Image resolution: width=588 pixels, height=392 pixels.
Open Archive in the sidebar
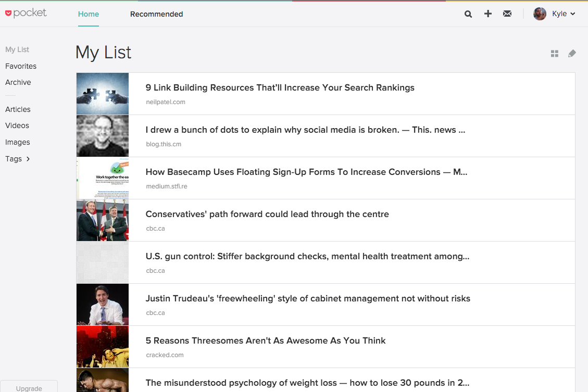pyautogui.click(x=18, y=82)
